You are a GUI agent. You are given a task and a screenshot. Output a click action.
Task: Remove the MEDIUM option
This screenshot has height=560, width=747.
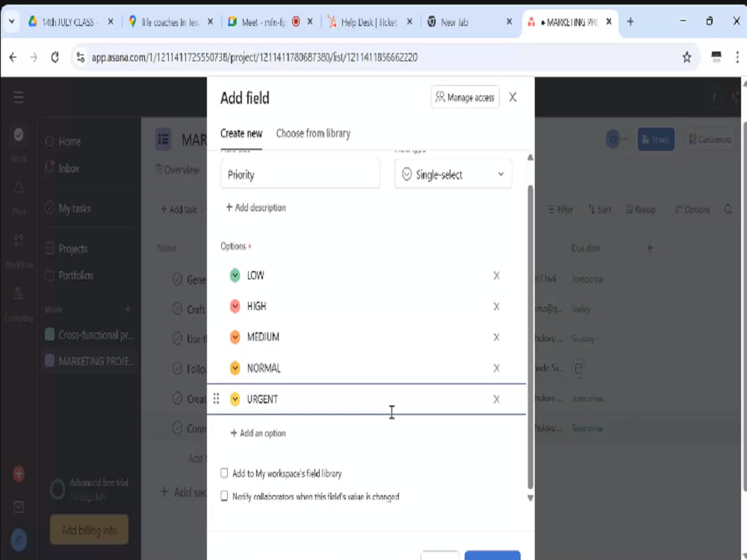click(497, 337)
